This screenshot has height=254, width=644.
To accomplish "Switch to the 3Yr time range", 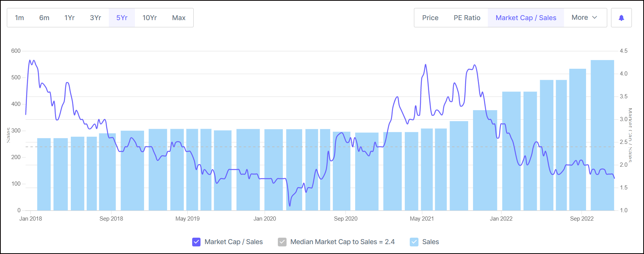I will (x=96, y=18).
